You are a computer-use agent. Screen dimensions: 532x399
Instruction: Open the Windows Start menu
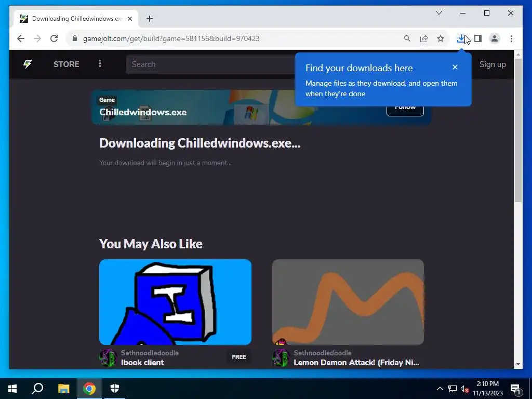pyautogui.click(x=12, y=389)
